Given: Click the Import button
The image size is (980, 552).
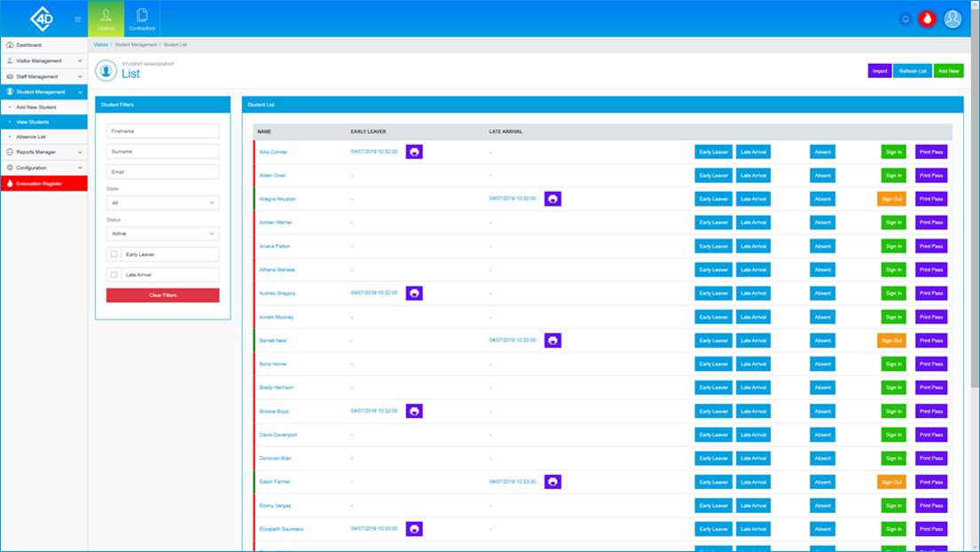Looking at the screenshot, I should (x=880, y=71).
